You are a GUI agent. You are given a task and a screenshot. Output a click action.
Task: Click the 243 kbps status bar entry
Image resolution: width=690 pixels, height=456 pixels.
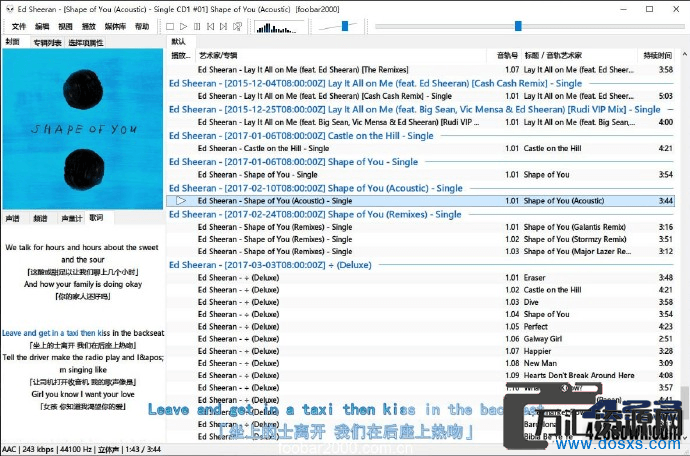(x=36, y=449)
